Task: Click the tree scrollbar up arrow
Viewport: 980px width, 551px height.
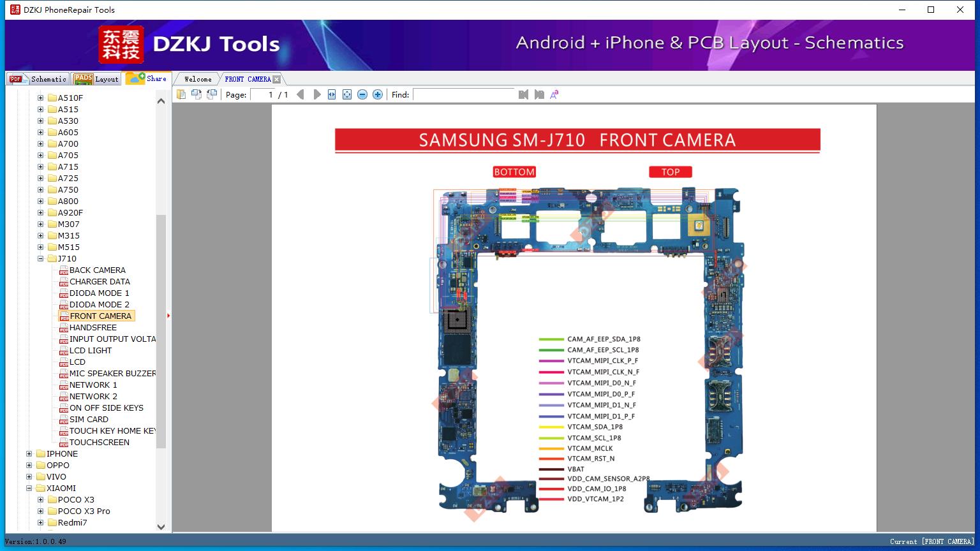Action: [161, 101]
